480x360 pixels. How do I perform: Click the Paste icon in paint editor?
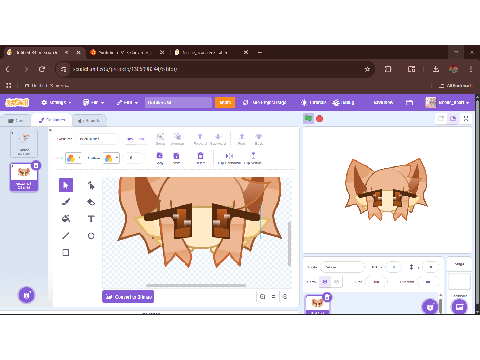tap(176, 158)
